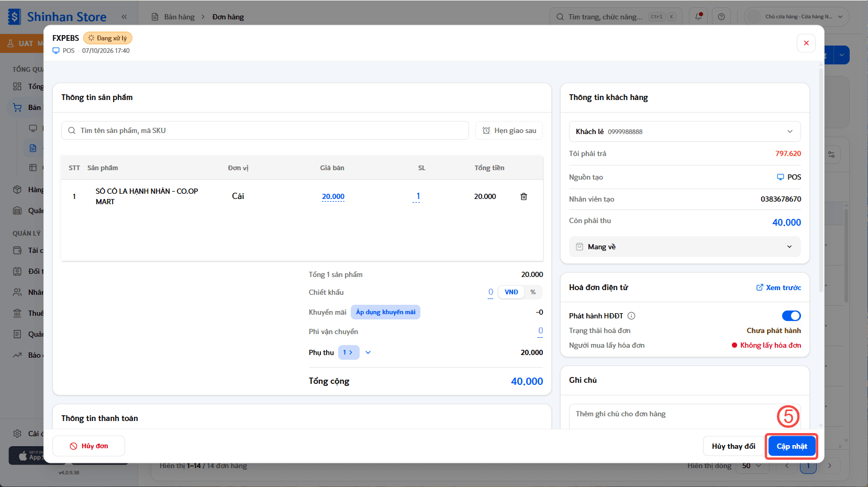Go to Đơn hàng breadcrumb
The width and height of the screenshot is (868, 487).
click(228, 17)
